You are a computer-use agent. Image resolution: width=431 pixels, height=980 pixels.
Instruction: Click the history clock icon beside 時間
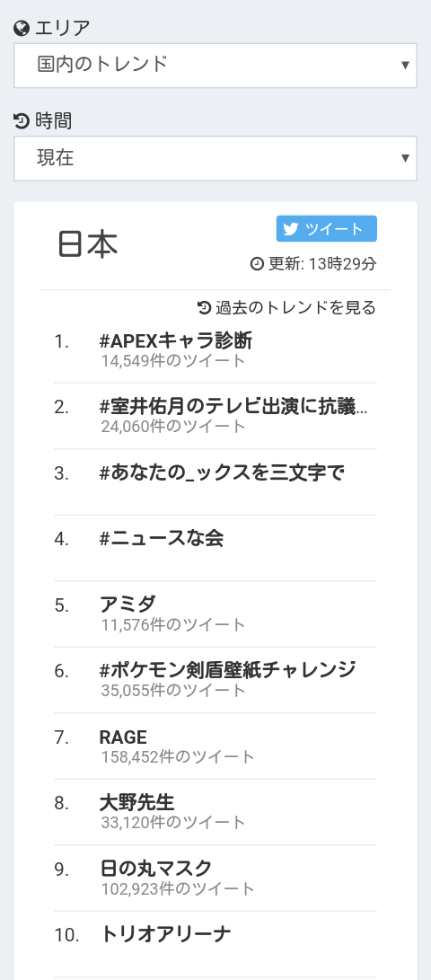coord(22,120)
